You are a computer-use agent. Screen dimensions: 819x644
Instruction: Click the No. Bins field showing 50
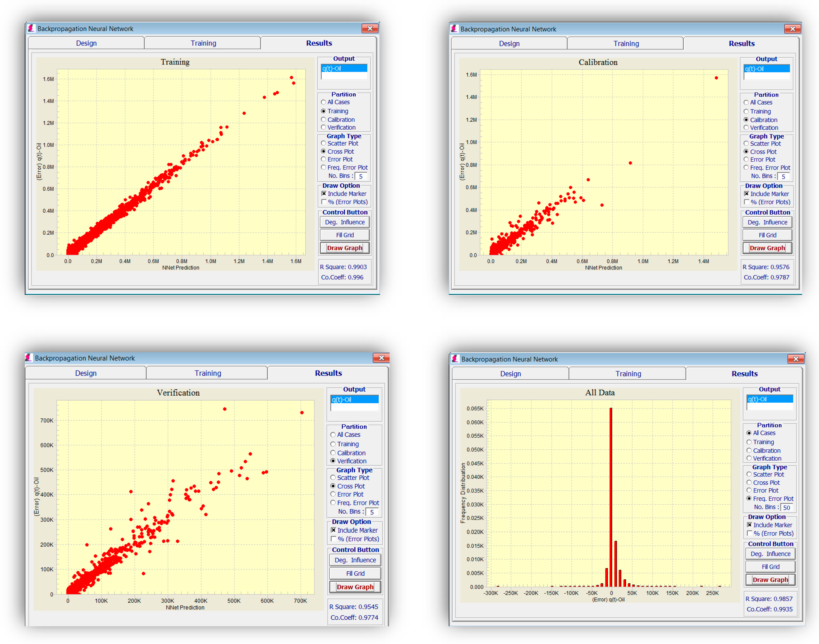pos(786,507)
